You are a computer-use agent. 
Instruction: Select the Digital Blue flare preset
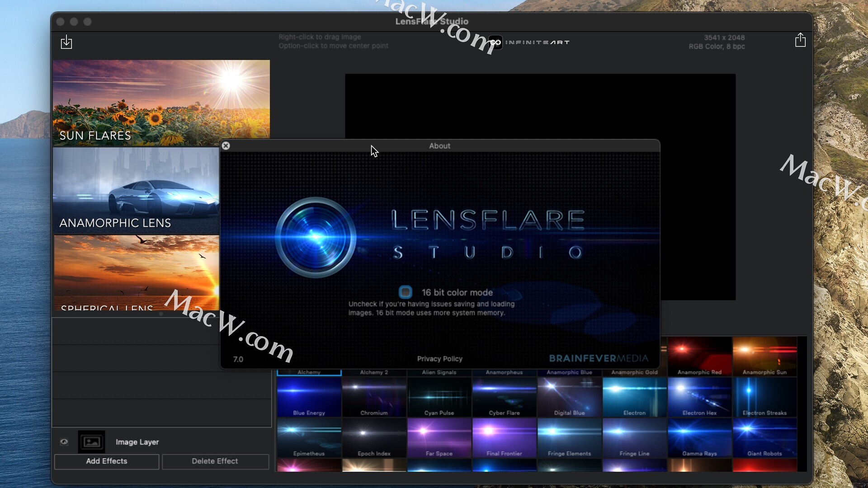[x=569, y=397]
